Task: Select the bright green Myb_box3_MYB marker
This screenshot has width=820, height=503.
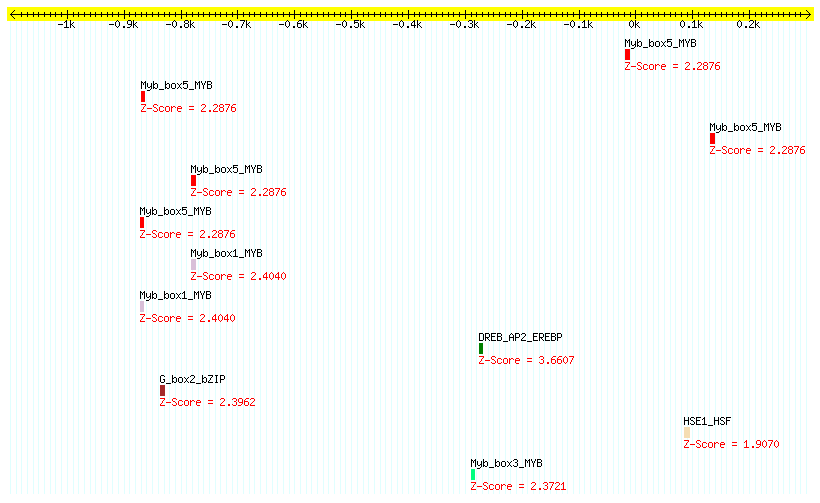Action: point(473,475)
